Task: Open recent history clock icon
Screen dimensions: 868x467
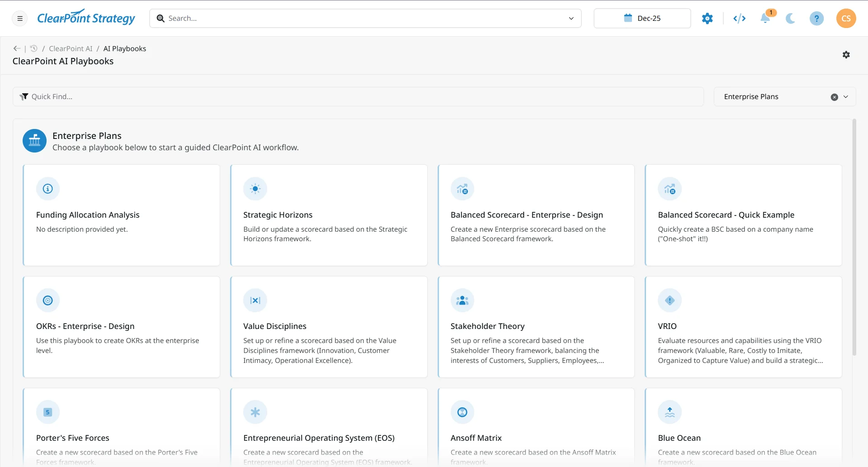Action: tap(33, 48)
